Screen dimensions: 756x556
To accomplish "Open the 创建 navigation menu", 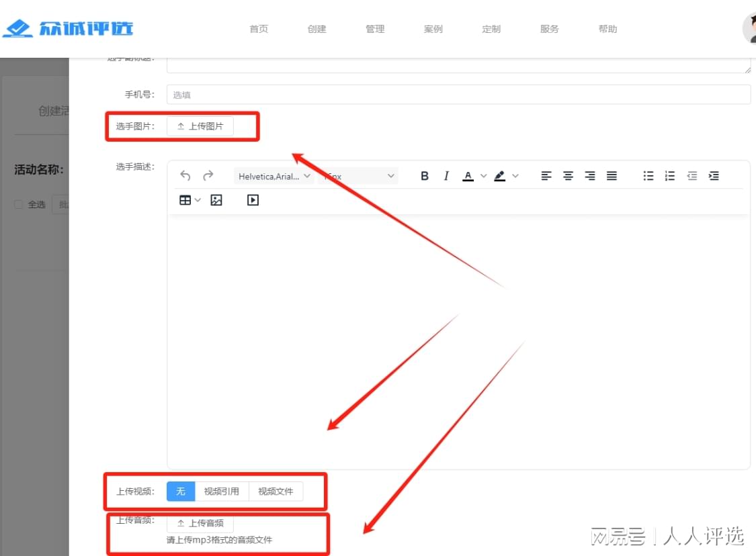I will (x=317, y=29).
